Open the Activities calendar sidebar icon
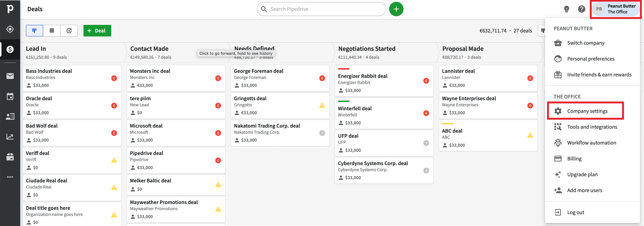Screen dimensions: 644x226 pos(10,96)
